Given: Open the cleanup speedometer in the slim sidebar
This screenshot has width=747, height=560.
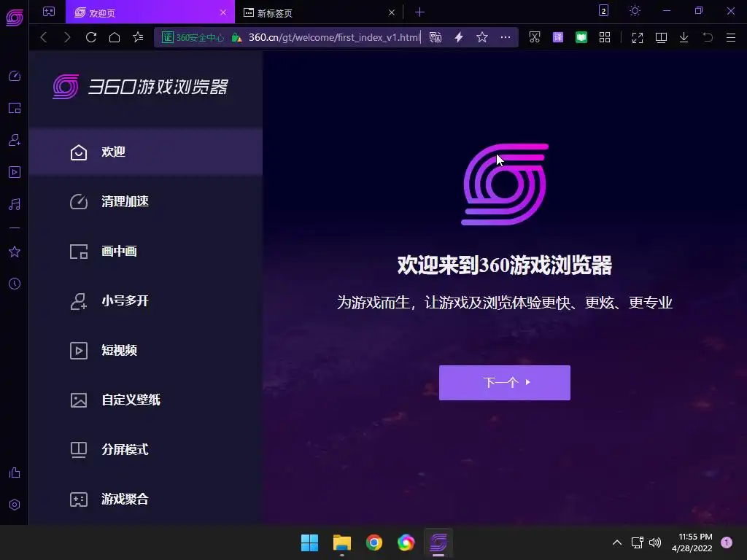Looking at the screenshot, I should coord(15,76).
